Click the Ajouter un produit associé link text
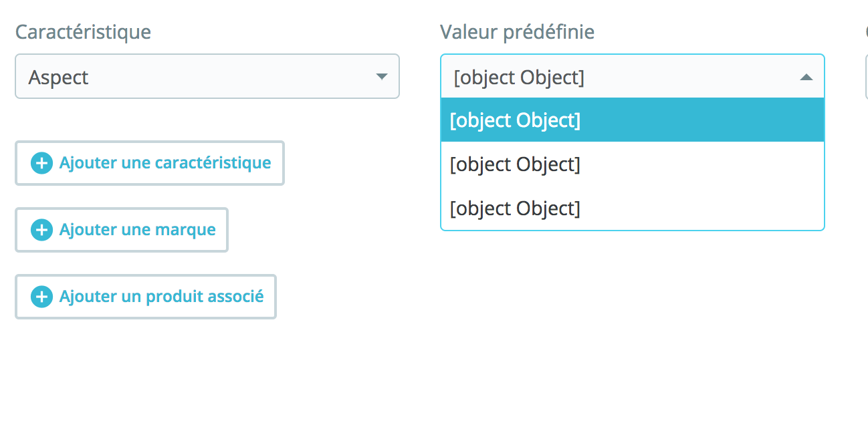The image size is (868, 421). pos(161,297)
